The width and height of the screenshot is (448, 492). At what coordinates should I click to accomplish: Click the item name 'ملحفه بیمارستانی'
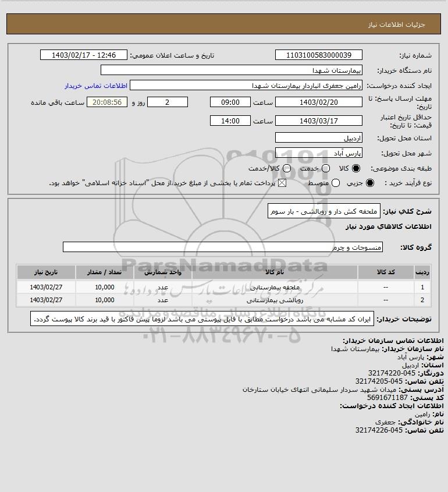(275, 287)
